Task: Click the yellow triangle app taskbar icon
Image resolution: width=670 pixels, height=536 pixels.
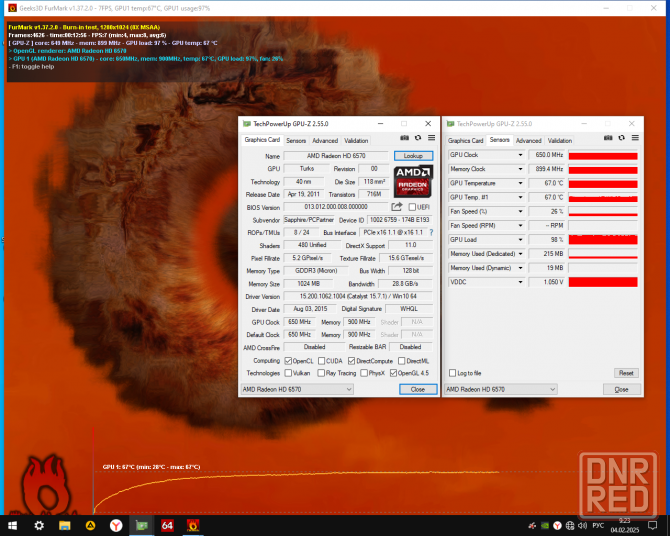Action: coord(90,525)
